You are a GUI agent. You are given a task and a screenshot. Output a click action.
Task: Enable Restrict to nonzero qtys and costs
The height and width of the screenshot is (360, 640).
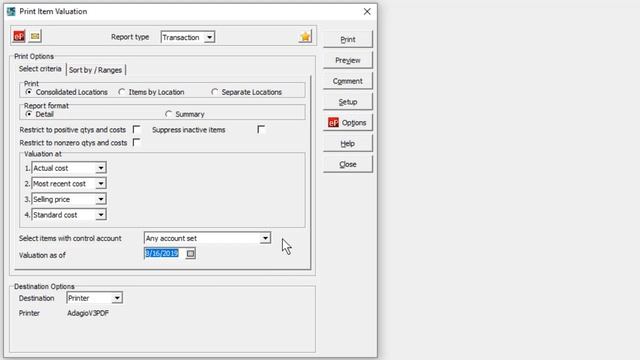[x=136, y=142]
